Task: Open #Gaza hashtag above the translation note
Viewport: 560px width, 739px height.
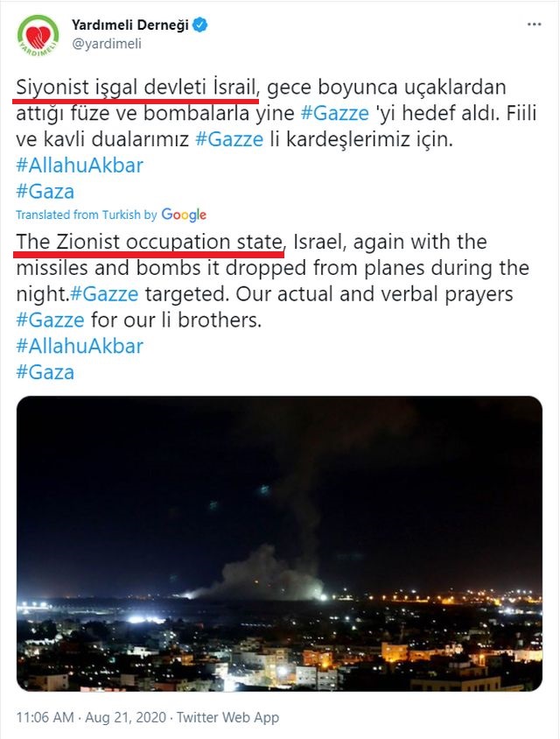Action: pos(45,191)
